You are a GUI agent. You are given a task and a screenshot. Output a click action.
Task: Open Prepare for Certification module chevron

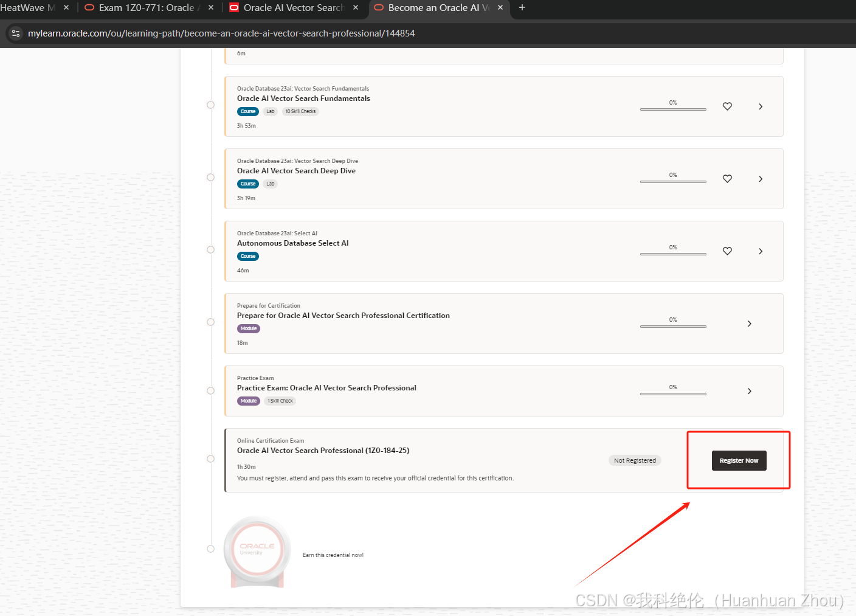point(750,324)
